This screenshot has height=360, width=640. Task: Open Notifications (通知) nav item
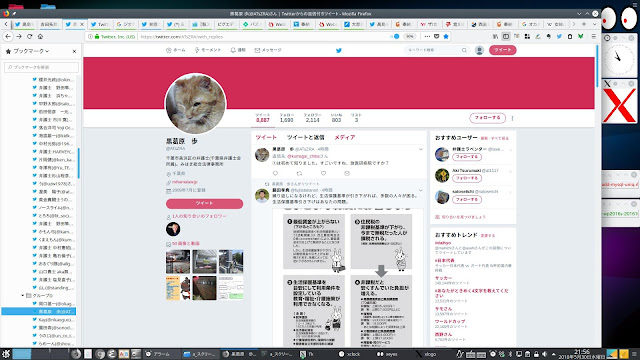[x=238, y=50]
